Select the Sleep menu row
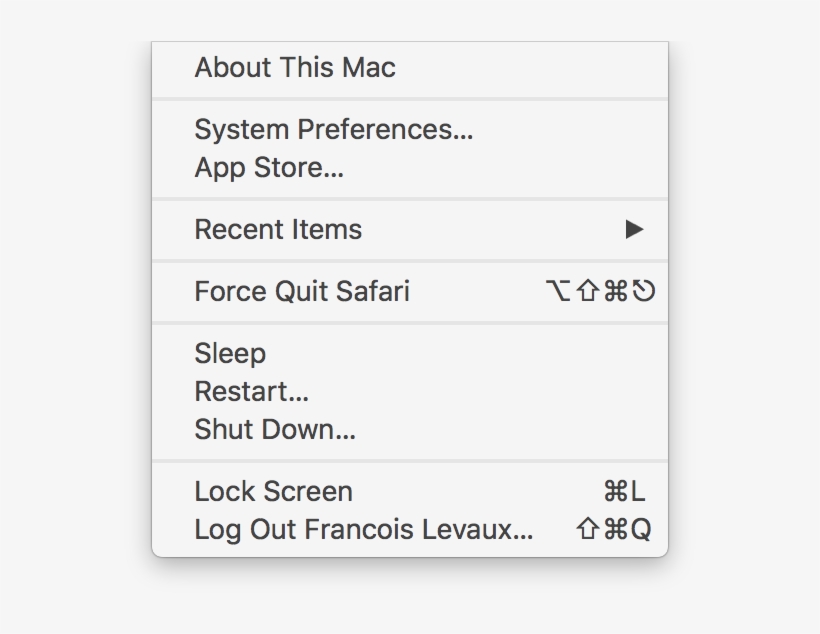Viewport: 820px width, 634px height. coord(230,353)
